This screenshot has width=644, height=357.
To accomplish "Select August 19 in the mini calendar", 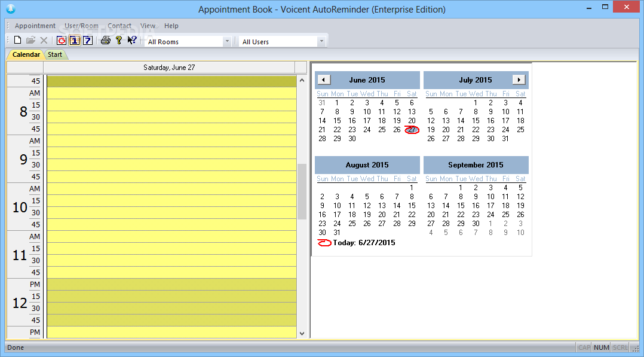I will click(x=367, y=214).
